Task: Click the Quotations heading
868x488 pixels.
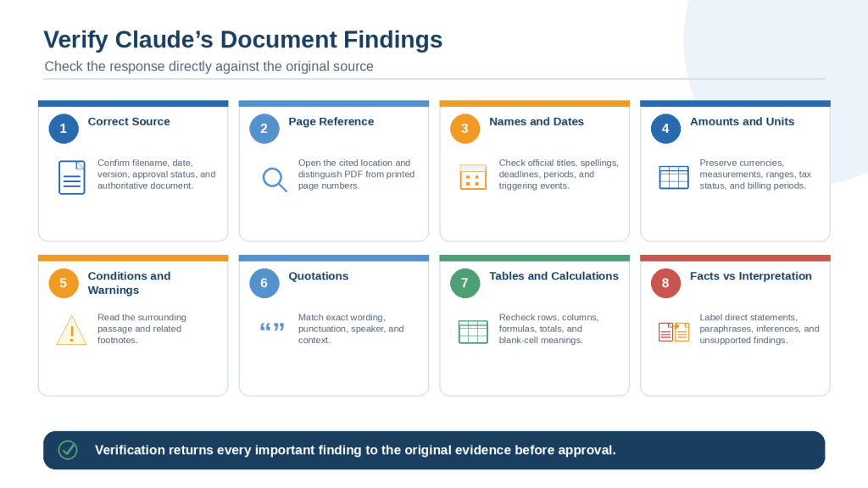Action: pos(319,276)
